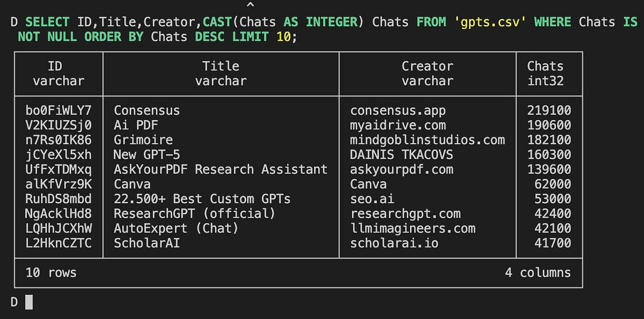
Task: Select the SELECT keyword in the query
Action: (x=47, y=23)
